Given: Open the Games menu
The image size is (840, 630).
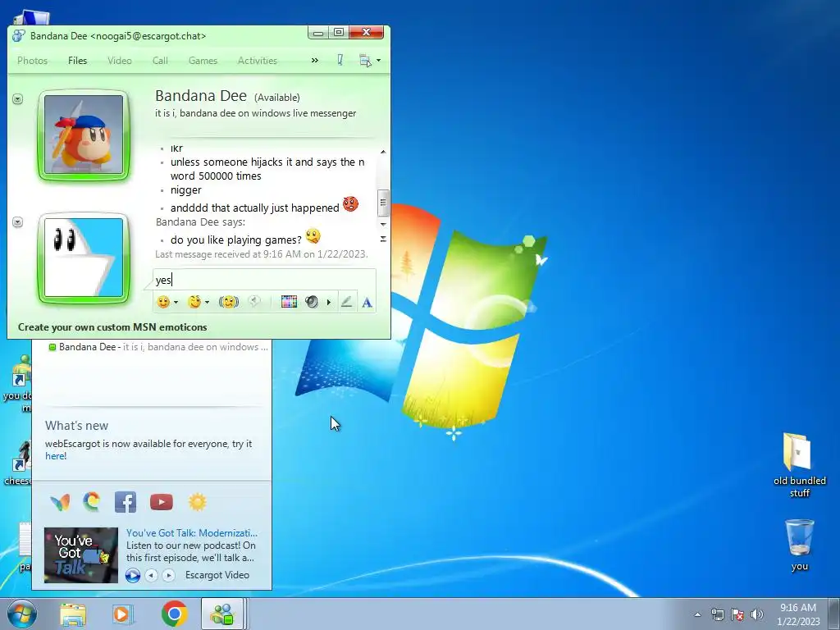Looking at the screenshot, I should tap(203, 61).
